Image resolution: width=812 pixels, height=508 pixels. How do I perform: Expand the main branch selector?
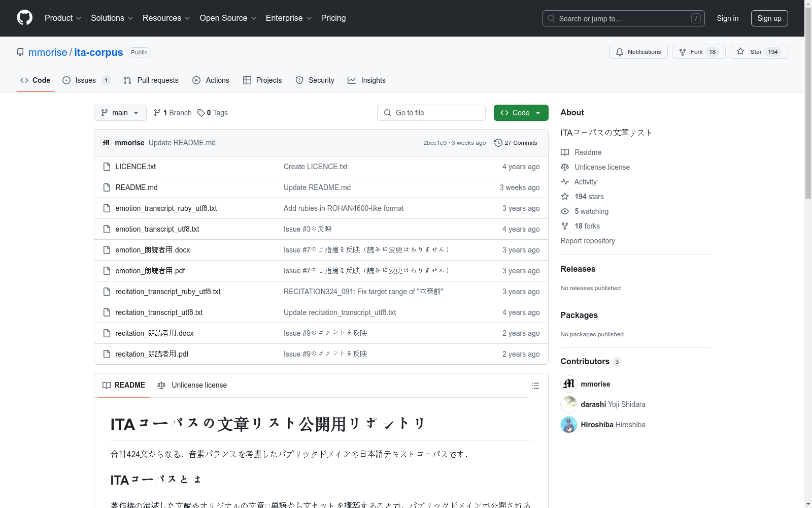(x=120, y=113)
